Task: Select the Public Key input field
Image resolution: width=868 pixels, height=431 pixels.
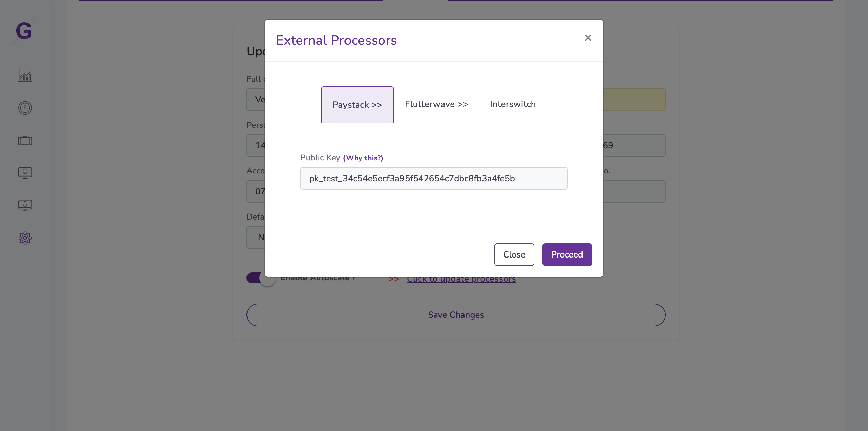Action: tap(434, 179)
